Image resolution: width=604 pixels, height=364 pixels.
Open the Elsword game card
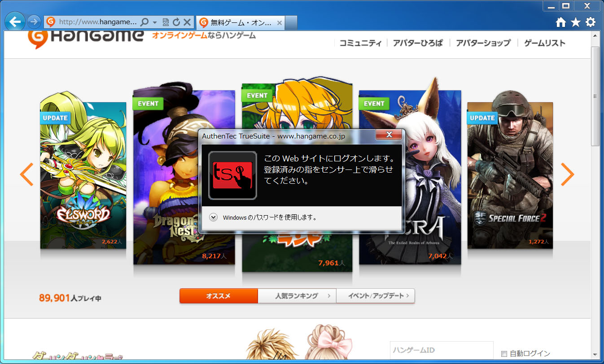coord(83,175)
